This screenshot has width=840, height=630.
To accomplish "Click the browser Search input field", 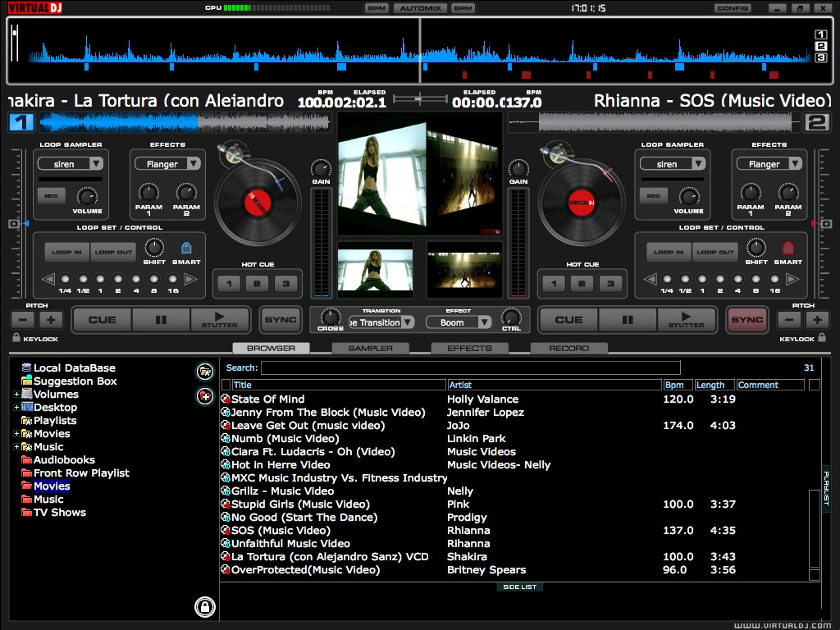I will point(470,368).
